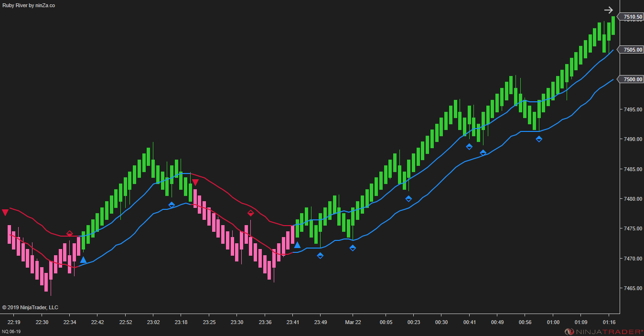Click the red down arrow at far left of chart
This screenshot has width=644, height=336.
[5, 212]
